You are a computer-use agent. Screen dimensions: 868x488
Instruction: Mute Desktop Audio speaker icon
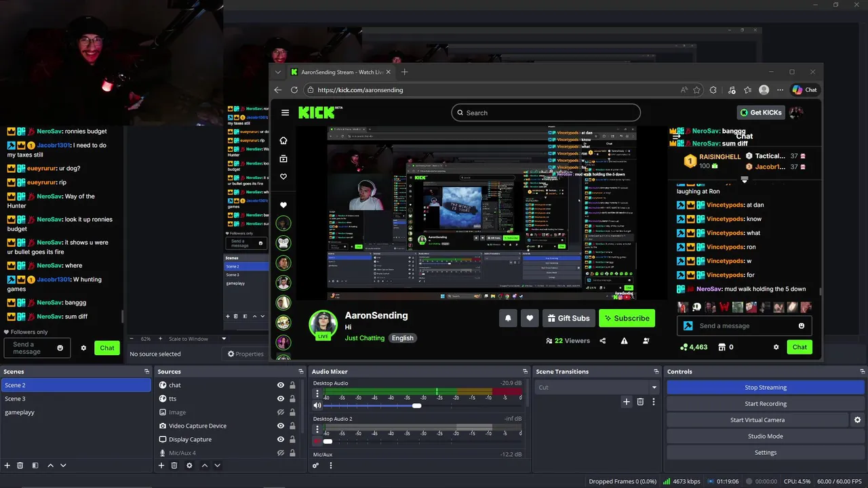[x=317, y=405]
